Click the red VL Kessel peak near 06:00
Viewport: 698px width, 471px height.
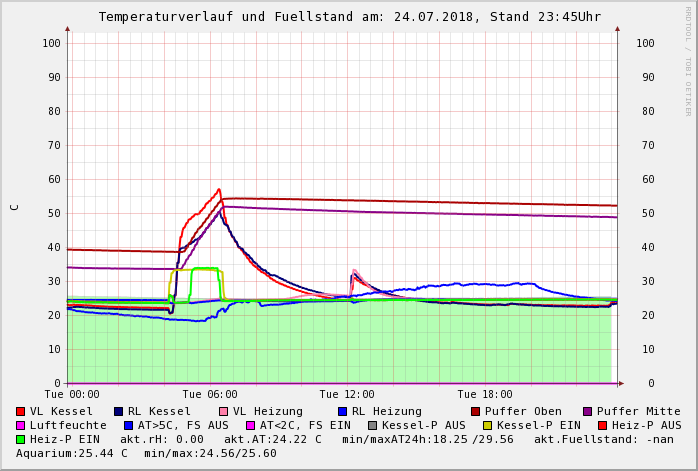(x=219, y=190)
